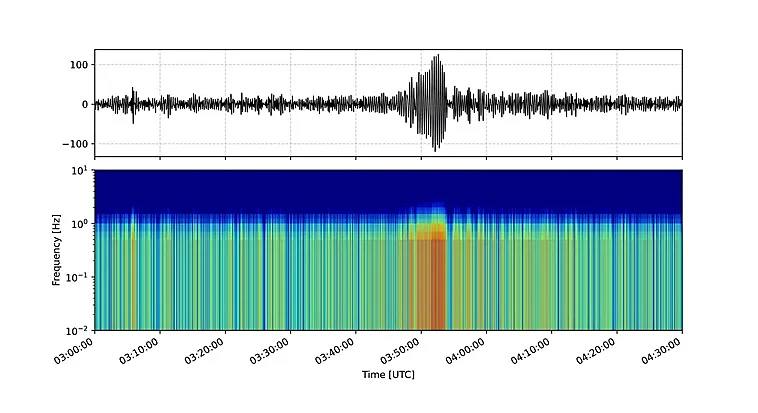Click the 10⁻² frequency tick label
This screenshot has height=413, width=758.
(77, 331)
